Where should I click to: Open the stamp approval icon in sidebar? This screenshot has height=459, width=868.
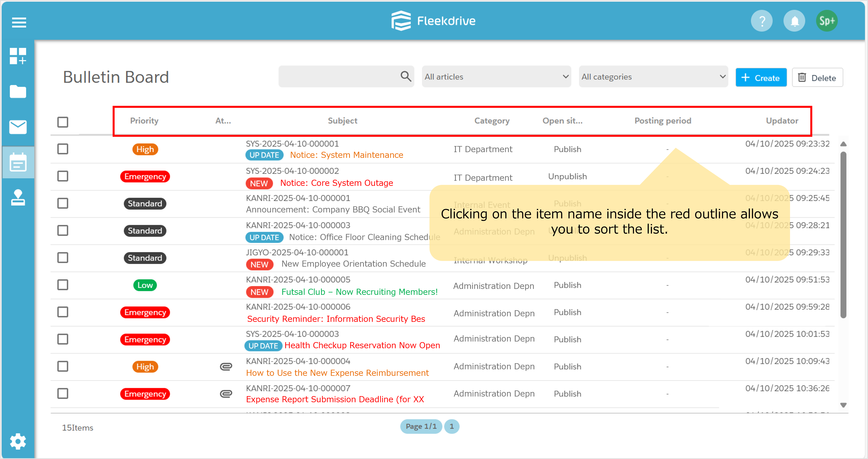coord(18,197)
